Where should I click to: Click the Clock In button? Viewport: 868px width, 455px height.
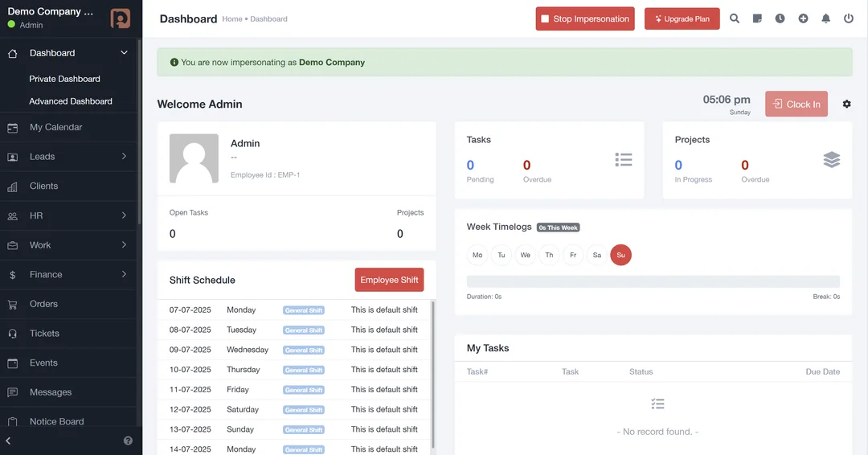[796, 104]
